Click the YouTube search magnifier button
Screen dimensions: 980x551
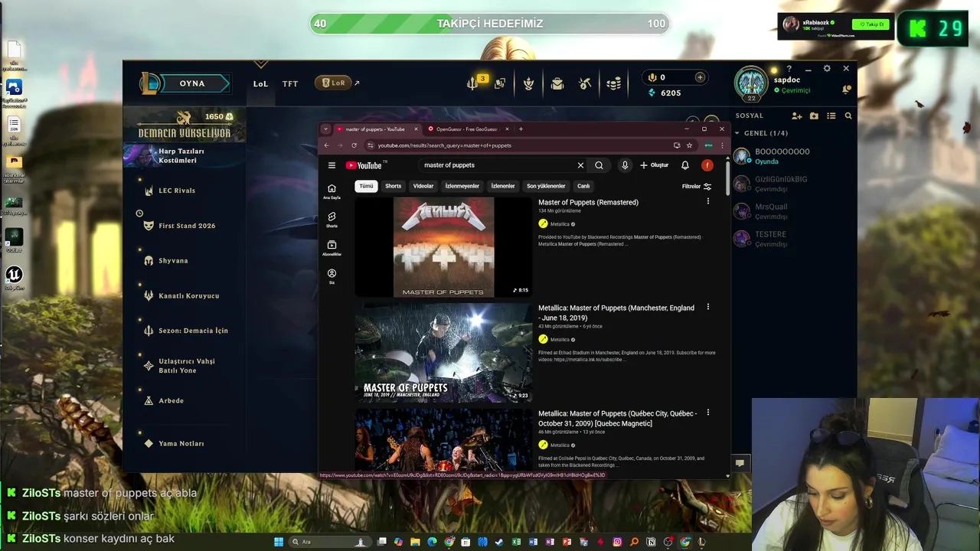[x=599, y=165]
